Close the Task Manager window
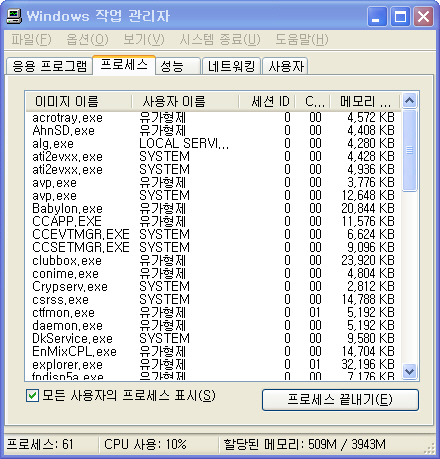The image size is (440, 459). point(423,16)
